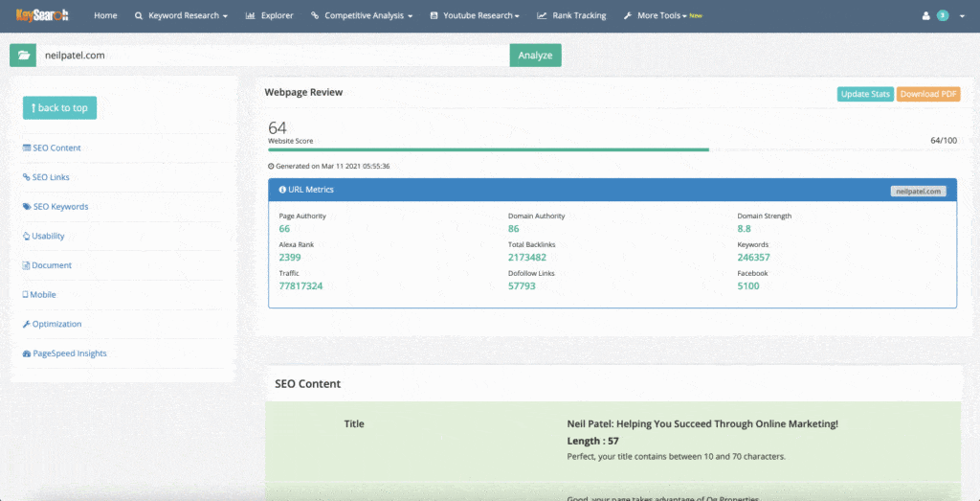Click the More Tools wrench icon
This screenshot has height=501, width=980.
[x=628, y=15]
